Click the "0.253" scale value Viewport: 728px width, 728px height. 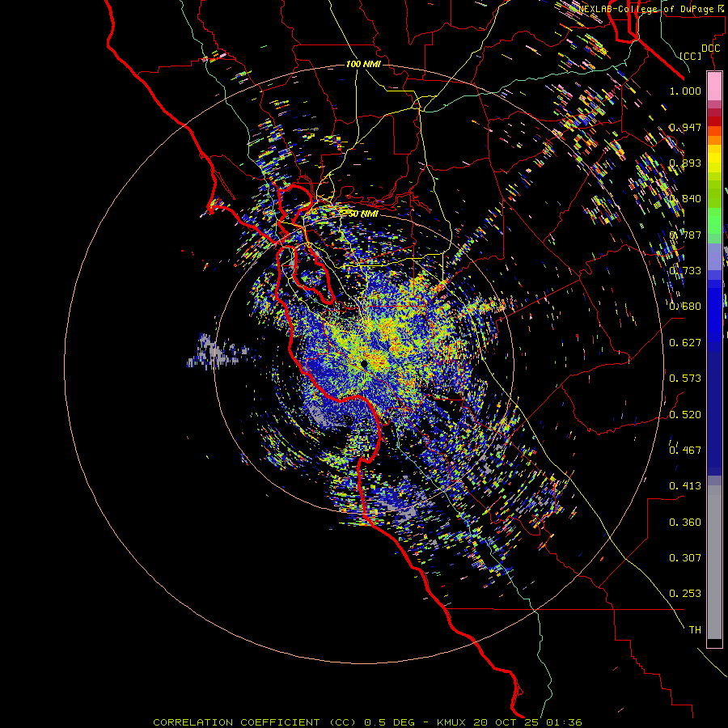click(x=685, y=594)
